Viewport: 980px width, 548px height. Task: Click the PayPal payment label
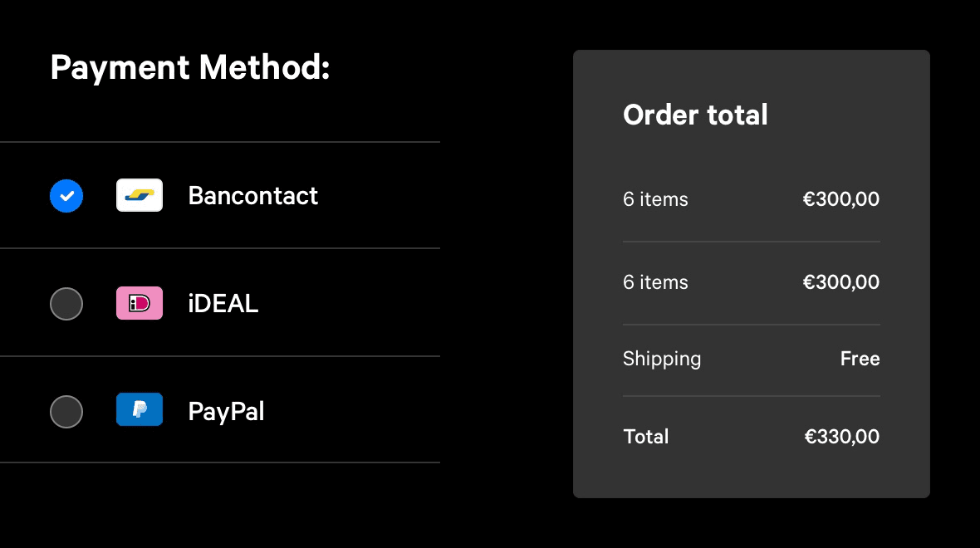coord(226,412)
